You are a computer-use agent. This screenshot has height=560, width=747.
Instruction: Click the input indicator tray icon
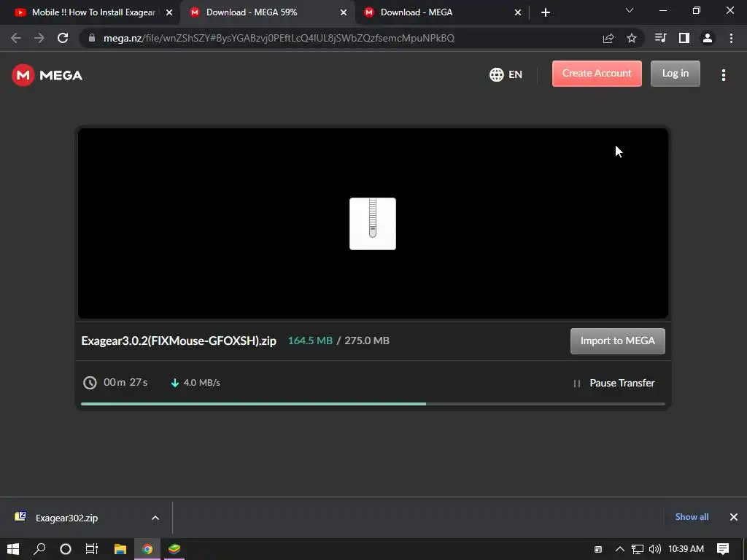coord(598,549)
